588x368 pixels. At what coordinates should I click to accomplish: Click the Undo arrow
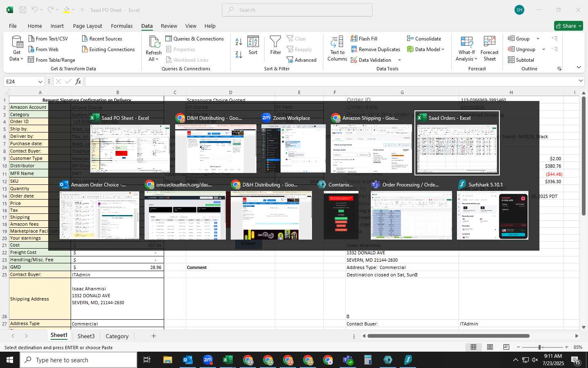pyautogui.click(x=35, y=10)
